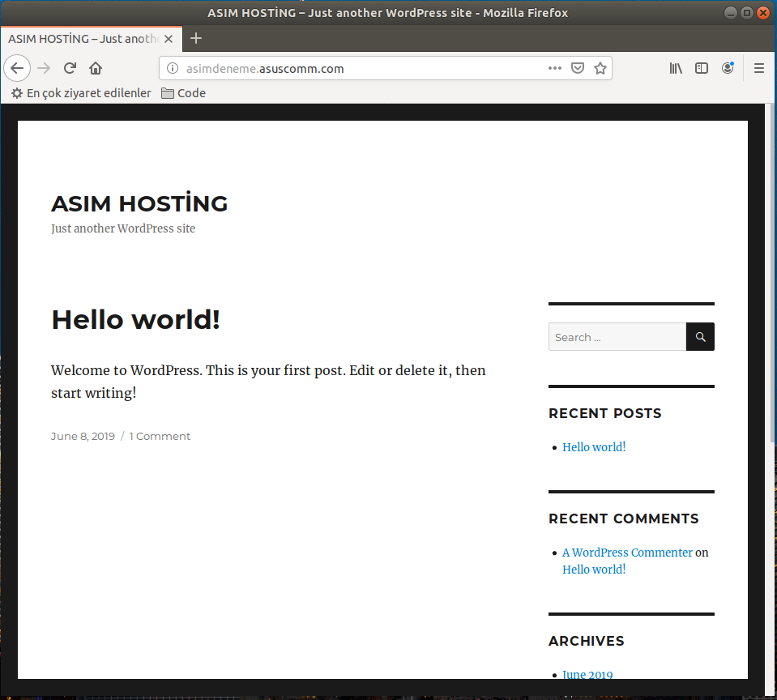Click the 'Welcome to WordPress' paragraph text
Screen dimensions: 777x700
[268, 382]
